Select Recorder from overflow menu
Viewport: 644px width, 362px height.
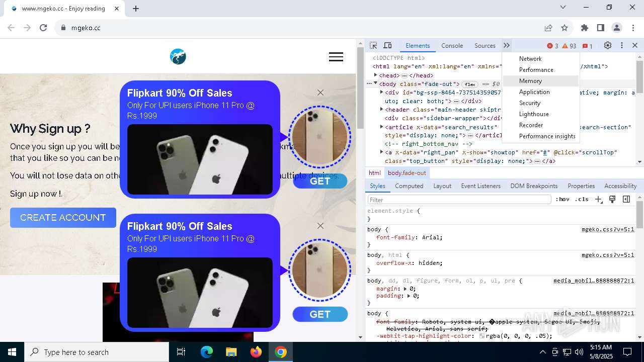(541, 125)
